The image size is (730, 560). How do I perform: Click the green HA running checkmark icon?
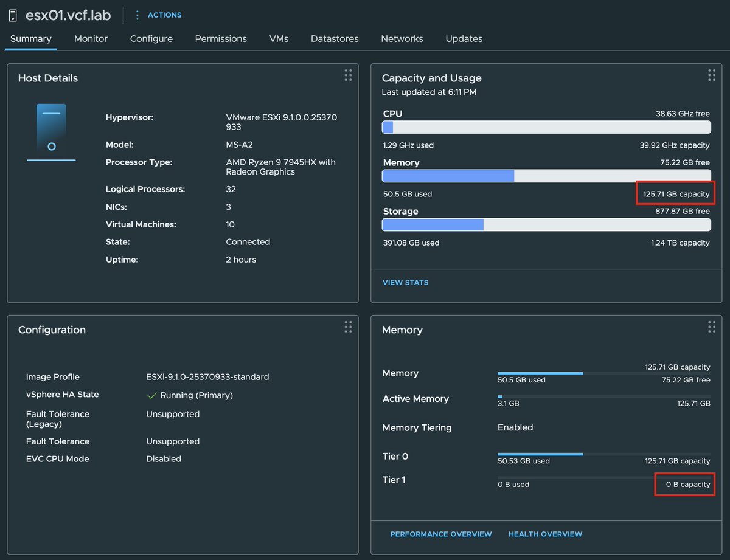point(152,395)
